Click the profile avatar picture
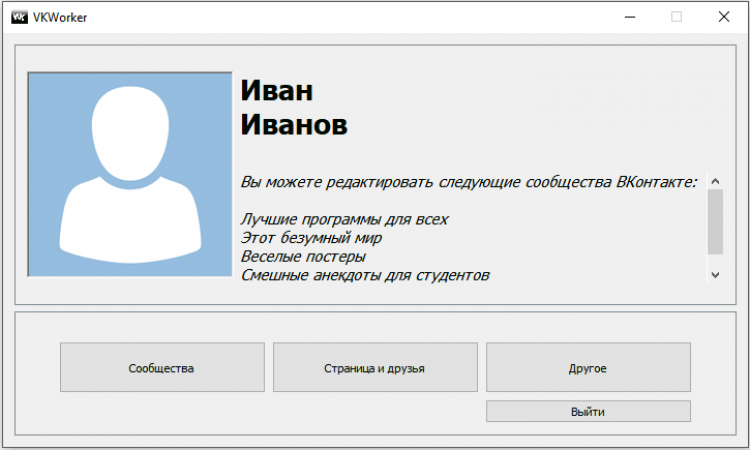 (130, 175)
